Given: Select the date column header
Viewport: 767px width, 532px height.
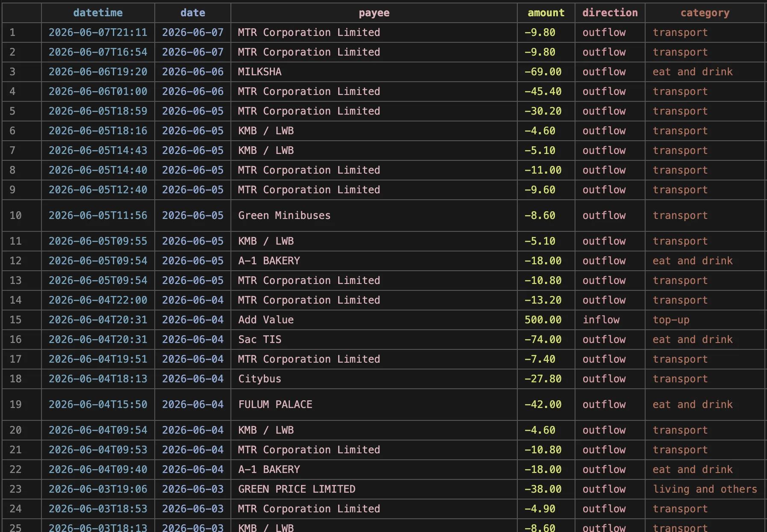Looking at the screenshot, I should 193,13.
